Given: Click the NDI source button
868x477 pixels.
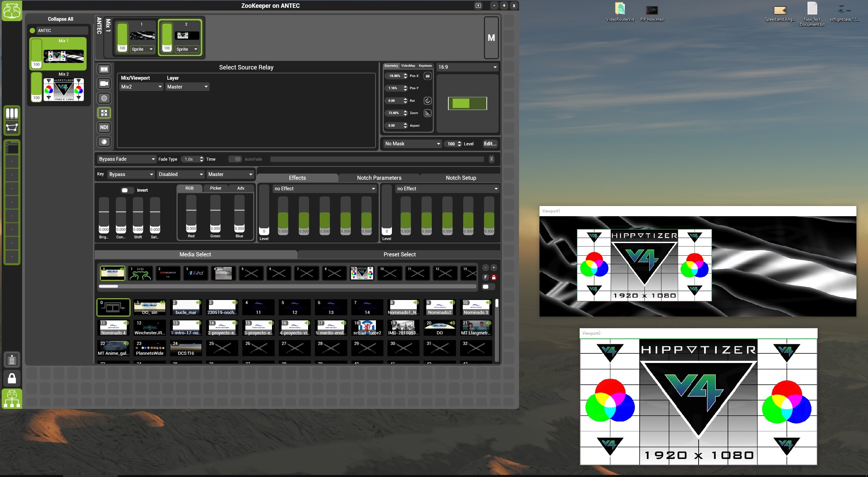Looking at the screenshot, I should 104,127.
